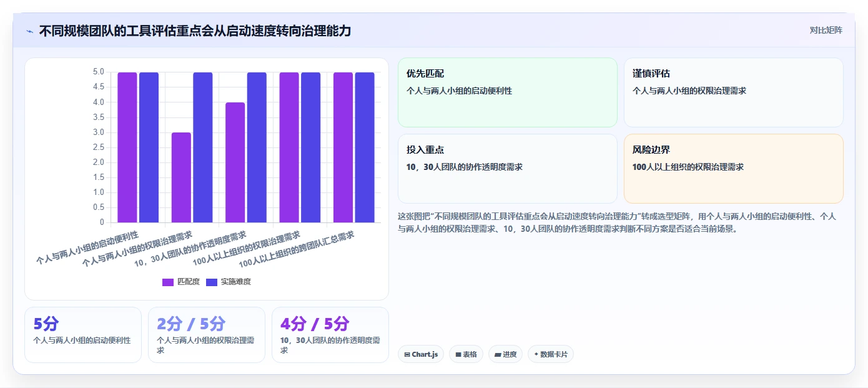Open the 投入重点 card
Viewport: 868px width, 388px height.
[x=508, y=169]
